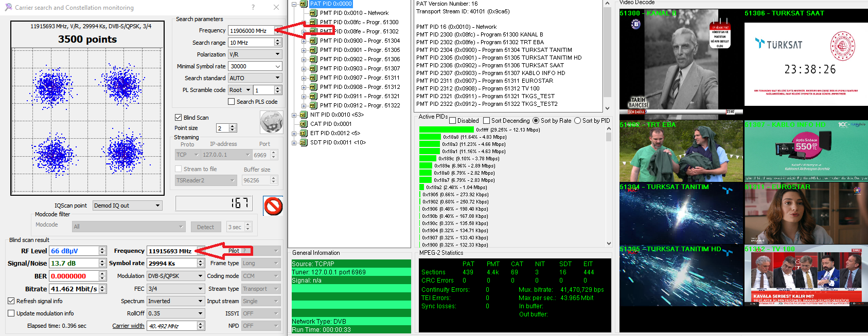This screenshot has height=336, width=868.
Task: Click the Active PIDs list scrollbar
Action: tap(609, 186)
